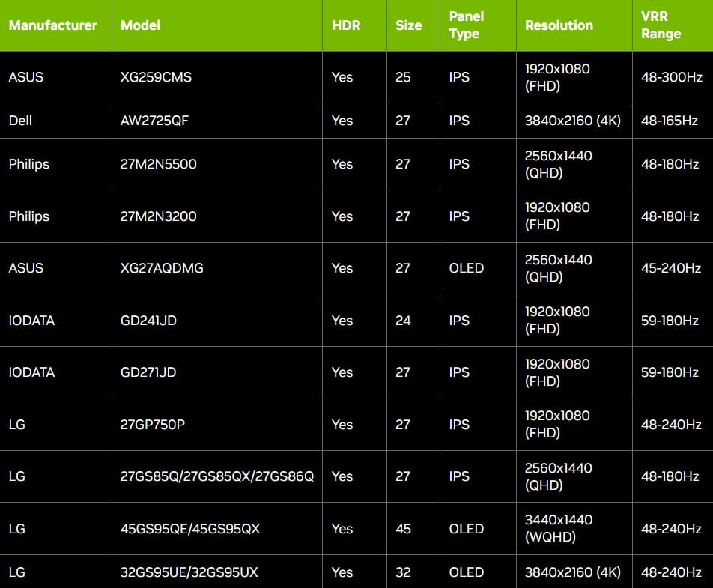Select the Panel Type column header
This screenshot has width=713, height=588.
coord(467,25)
